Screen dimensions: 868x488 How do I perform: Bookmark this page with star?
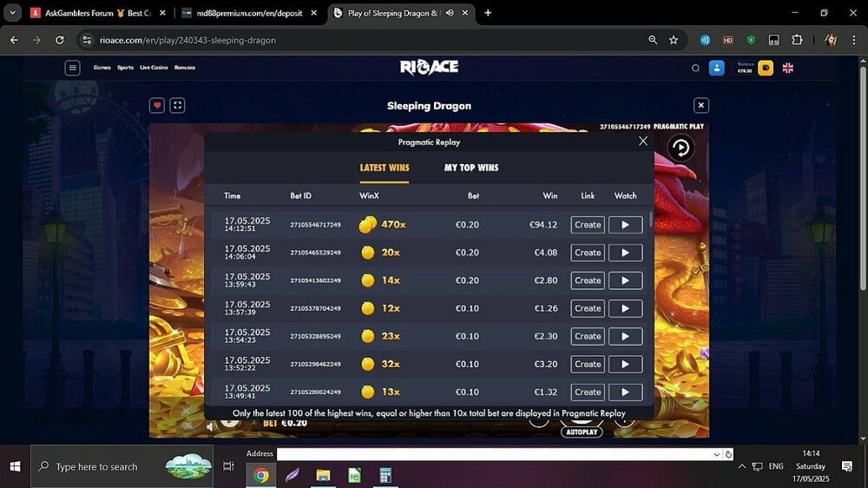pyautogui.click(x=674, y=40)
